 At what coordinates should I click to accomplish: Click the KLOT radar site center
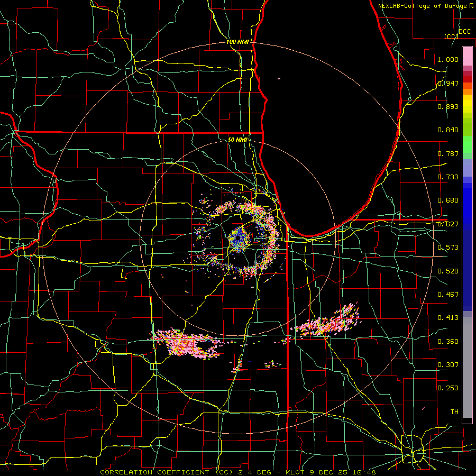pos(237,239)
